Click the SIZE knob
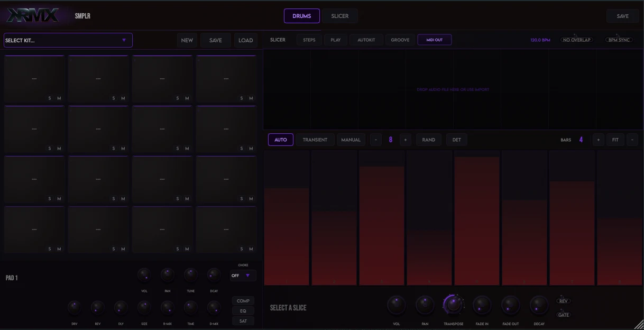The width and height of the screenshot is (644, 330). click(144, 307)
